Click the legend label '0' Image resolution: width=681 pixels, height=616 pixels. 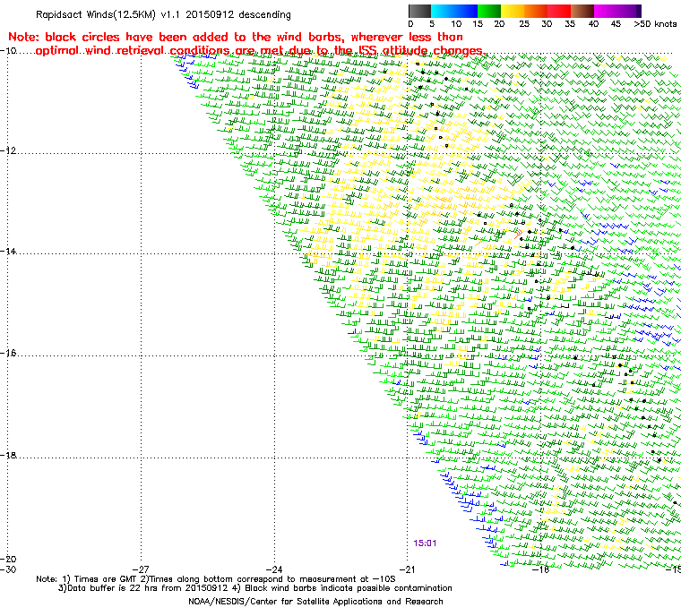pos(411,24)
